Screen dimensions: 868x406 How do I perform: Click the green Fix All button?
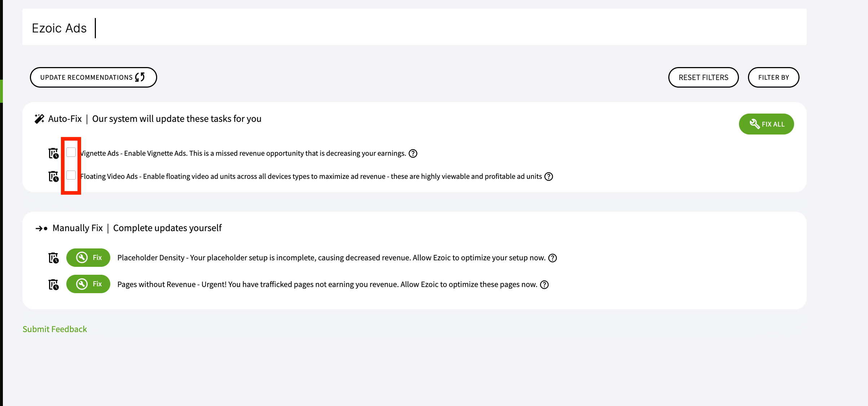pos(766,124)
